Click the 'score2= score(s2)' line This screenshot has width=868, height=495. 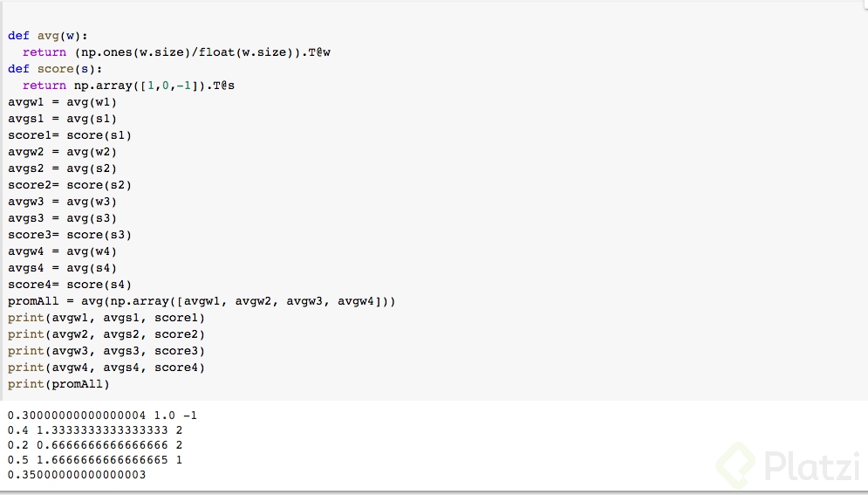click(70, 185)
